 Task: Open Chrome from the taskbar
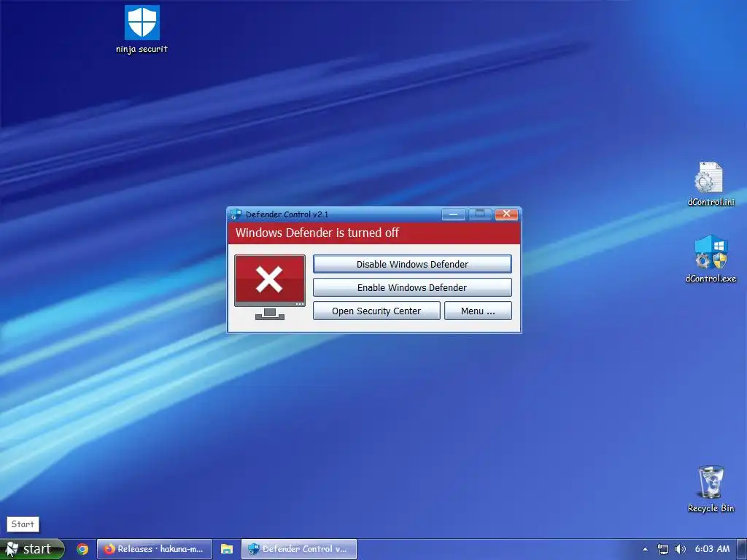[82, 549]
